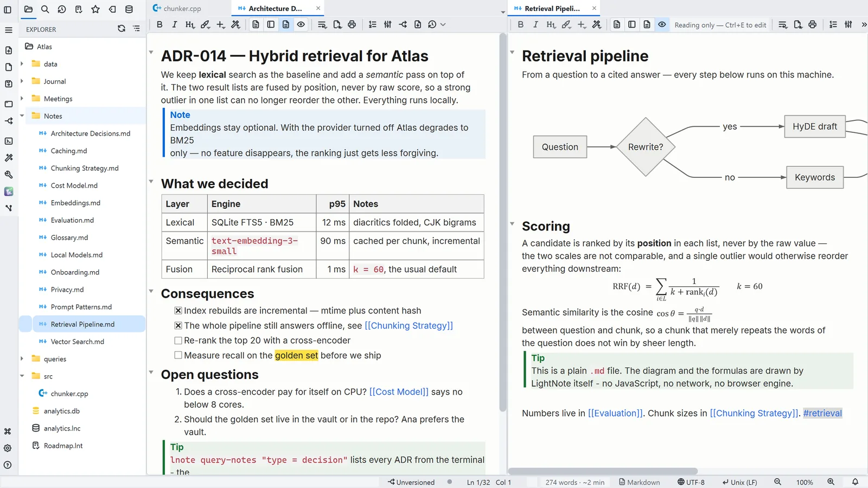The width and height of the screenshot is (868, 488).
Task: Print the Retrieval Pipeline document
Action: tap(812, 24)
